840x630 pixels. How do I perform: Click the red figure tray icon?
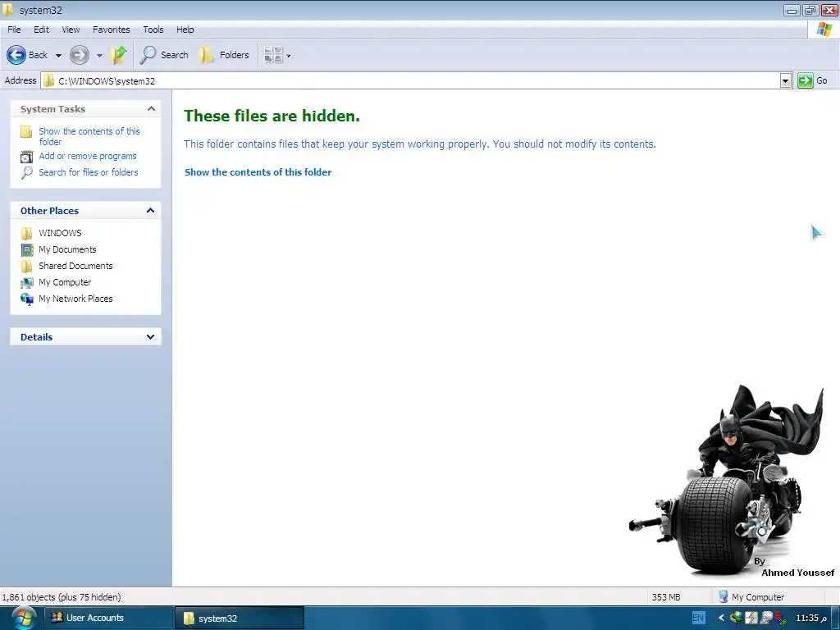coord(780,618)
